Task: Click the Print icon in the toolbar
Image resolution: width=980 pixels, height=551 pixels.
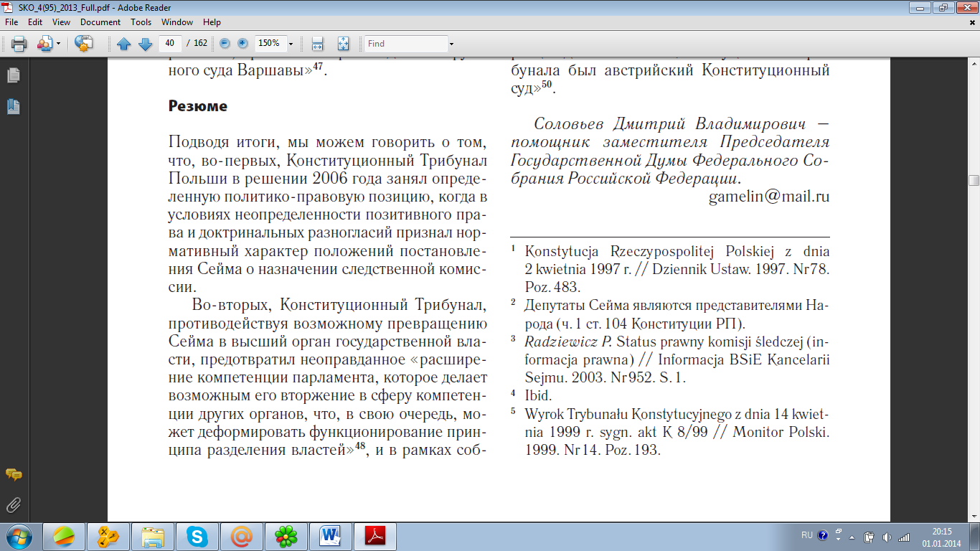Action: [x=19, y=44]
